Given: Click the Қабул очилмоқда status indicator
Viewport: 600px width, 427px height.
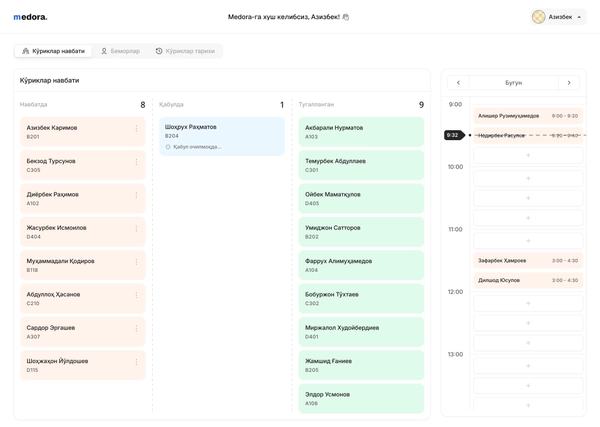Looking at the screenshot, I should pos(194,147).
